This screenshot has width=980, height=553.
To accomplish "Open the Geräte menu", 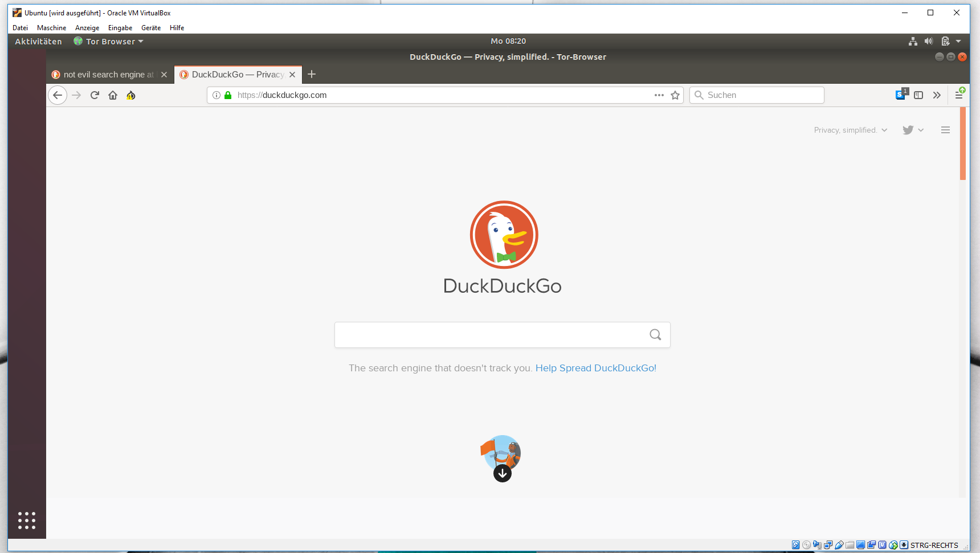I will [151, 27].
